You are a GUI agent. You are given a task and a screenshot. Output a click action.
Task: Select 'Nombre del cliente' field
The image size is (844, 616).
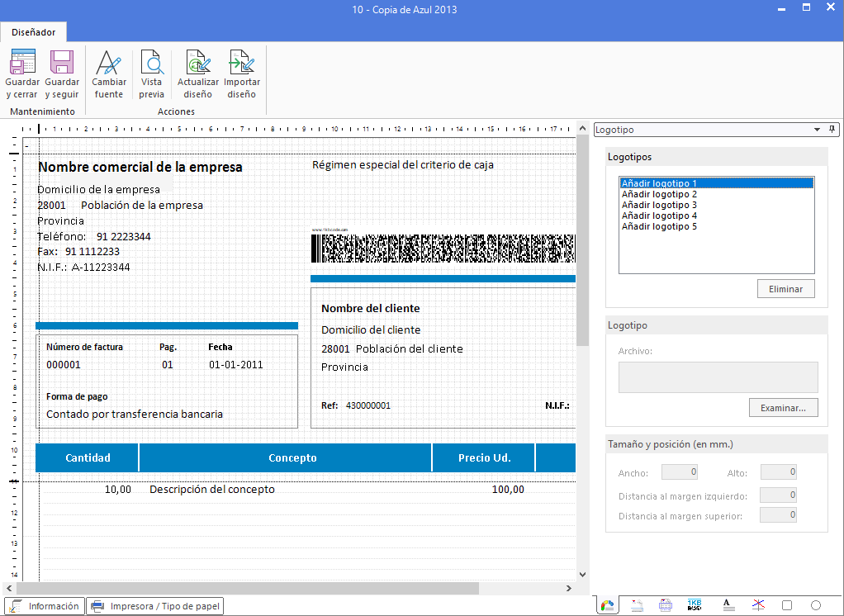tap(370, 308)
